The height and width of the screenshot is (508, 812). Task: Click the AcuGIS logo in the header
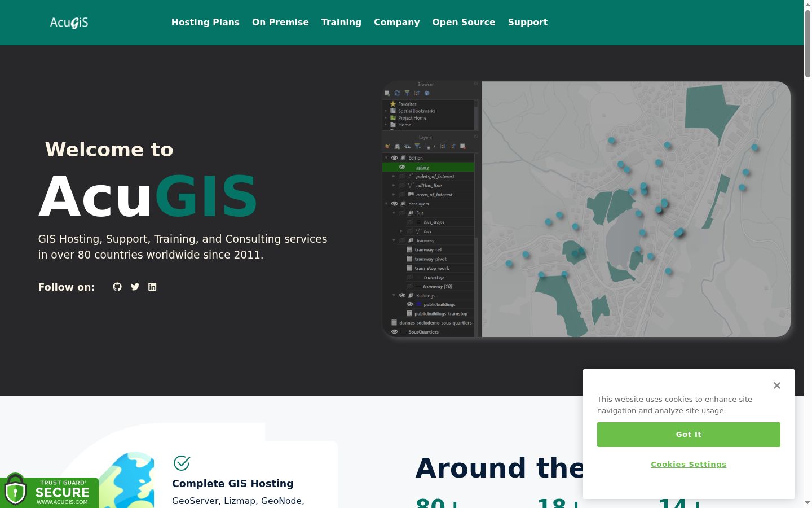pos(69,23)
